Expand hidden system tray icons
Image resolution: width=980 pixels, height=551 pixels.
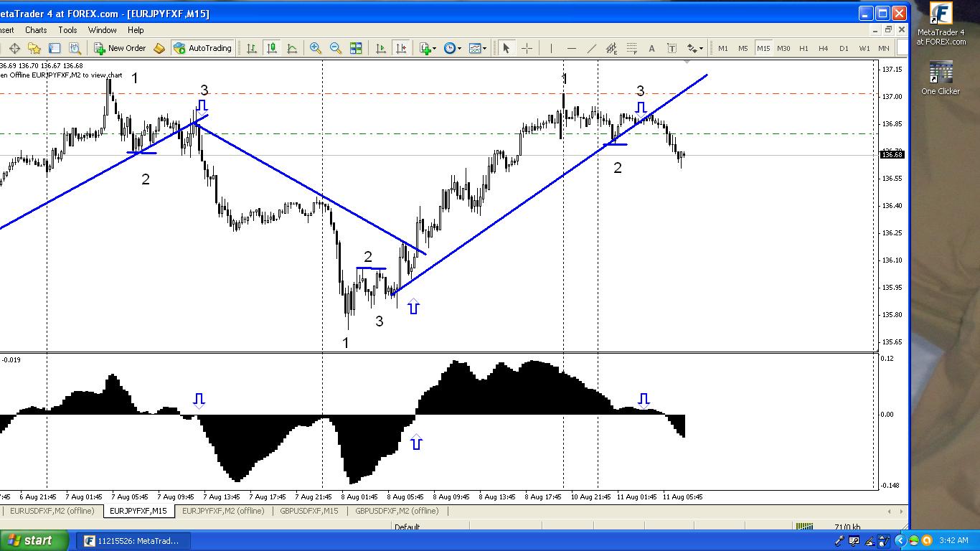(900, 540)
